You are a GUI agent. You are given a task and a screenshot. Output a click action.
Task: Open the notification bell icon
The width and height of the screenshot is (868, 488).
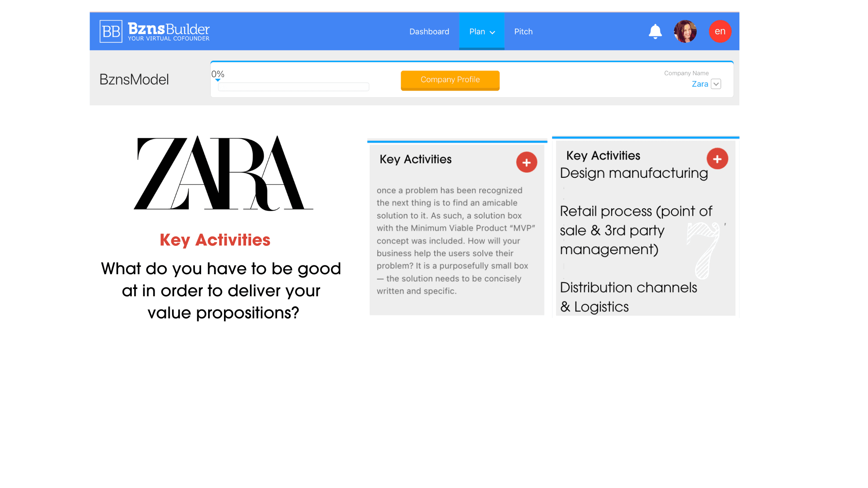[x=655, y=31]
